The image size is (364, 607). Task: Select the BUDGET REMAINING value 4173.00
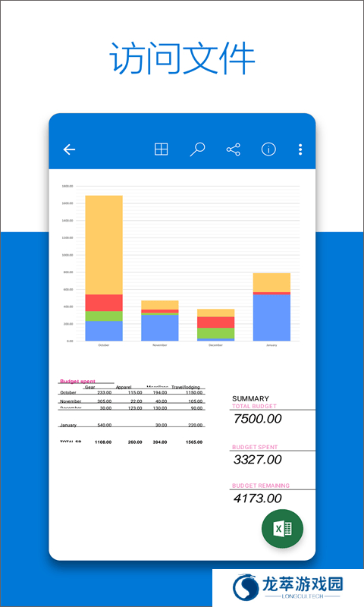tap(258, 498)
